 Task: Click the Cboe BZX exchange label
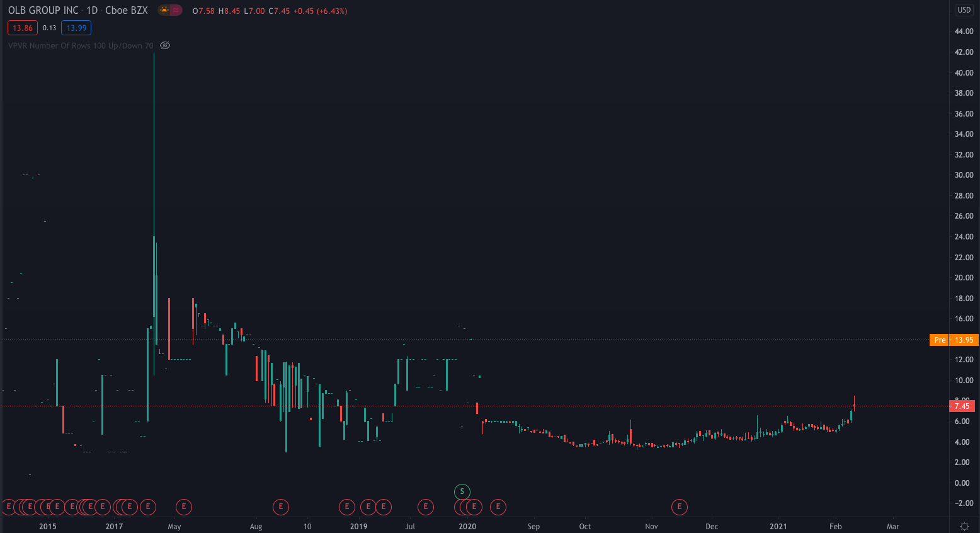(127, 11)
